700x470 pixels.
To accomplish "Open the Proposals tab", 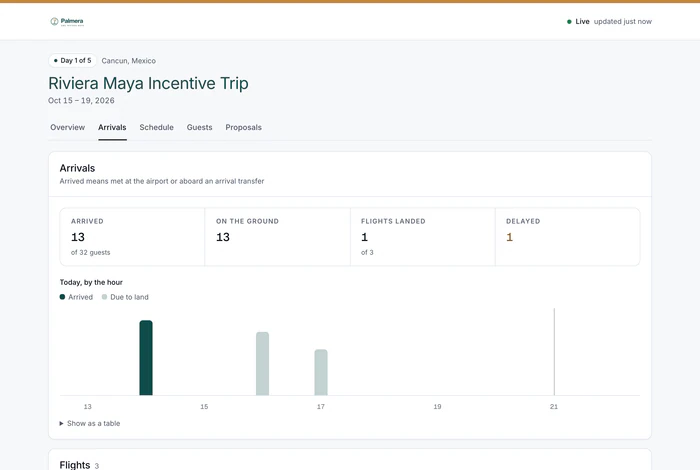I will (x=243, y=127).
